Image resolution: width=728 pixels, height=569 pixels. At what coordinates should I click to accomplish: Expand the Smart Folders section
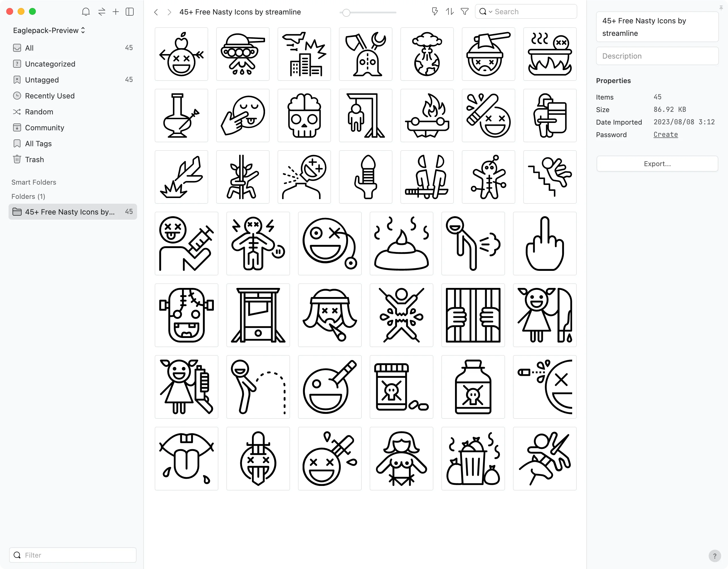[x=34, y=182]
